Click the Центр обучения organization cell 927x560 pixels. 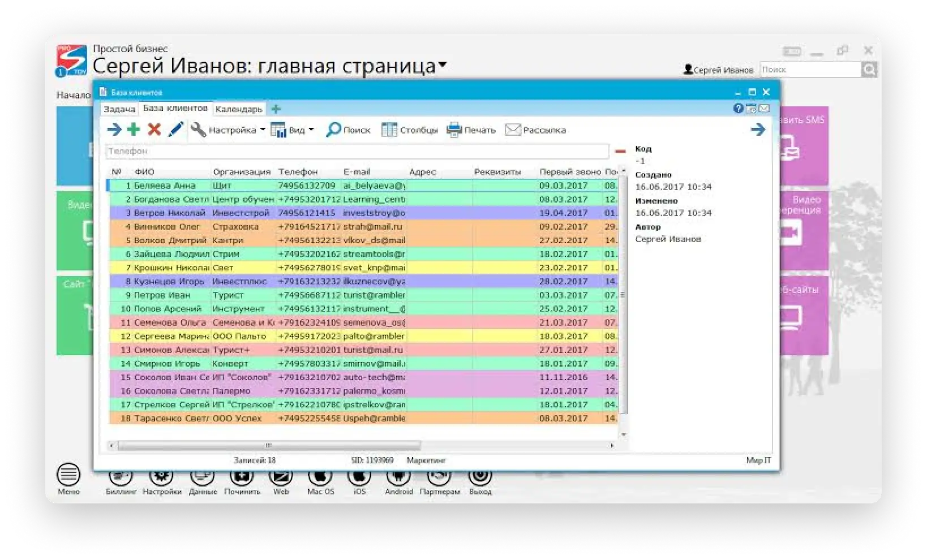[243, 200]
